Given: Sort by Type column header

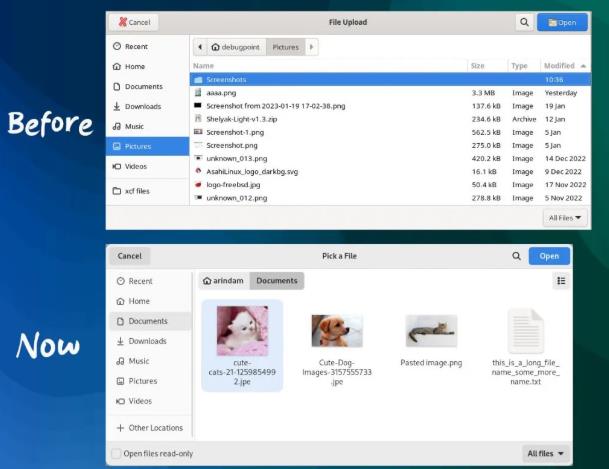Looking at the screenshot, I should coord(524,66).
